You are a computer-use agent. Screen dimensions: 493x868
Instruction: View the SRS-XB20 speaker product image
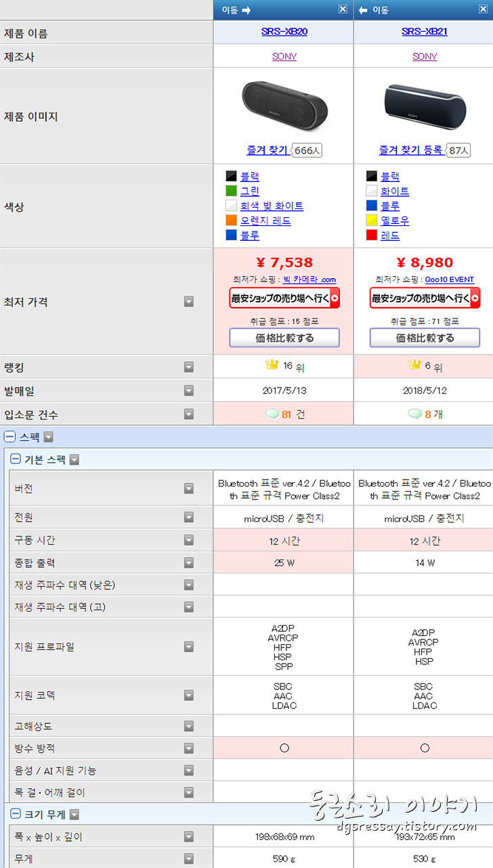(x=284, y=107)
